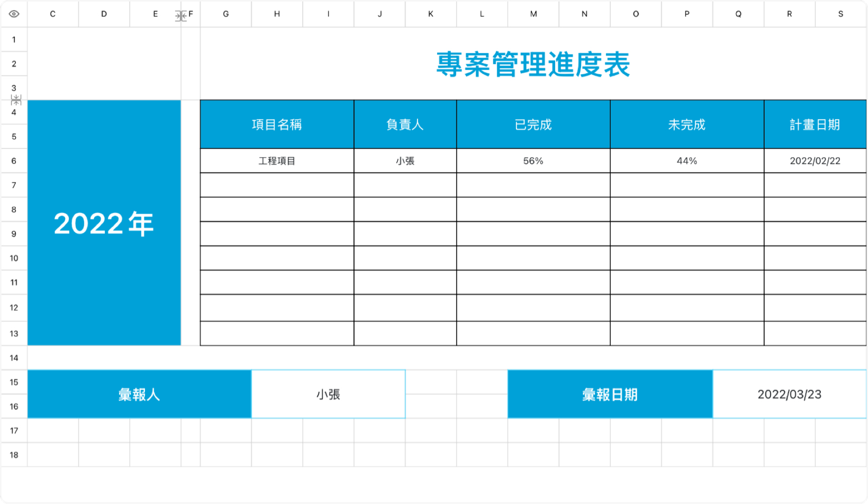Select column C header
Image resolution: width=868 pixels, height=504 pixels.
point(53,14)
